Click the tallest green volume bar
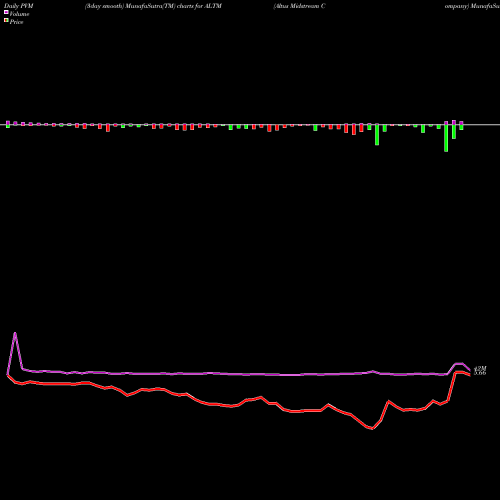The image size is (500, 500). coord(446,138)
